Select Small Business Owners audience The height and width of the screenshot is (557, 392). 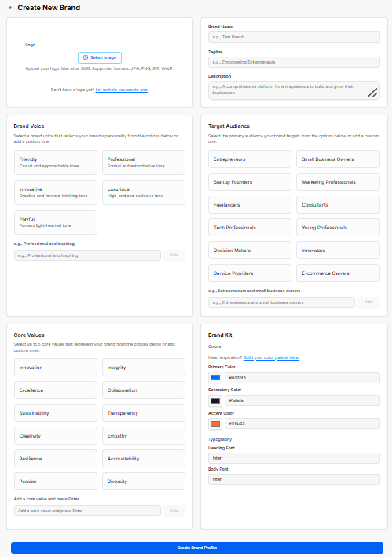pyautogui.click(x=338, y=159)
